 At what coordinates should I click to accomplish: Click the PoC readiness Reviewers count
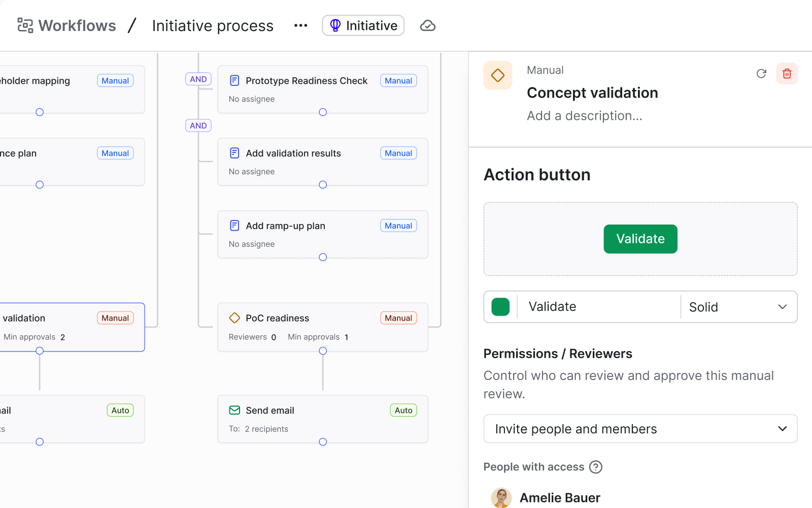[274, 337]
